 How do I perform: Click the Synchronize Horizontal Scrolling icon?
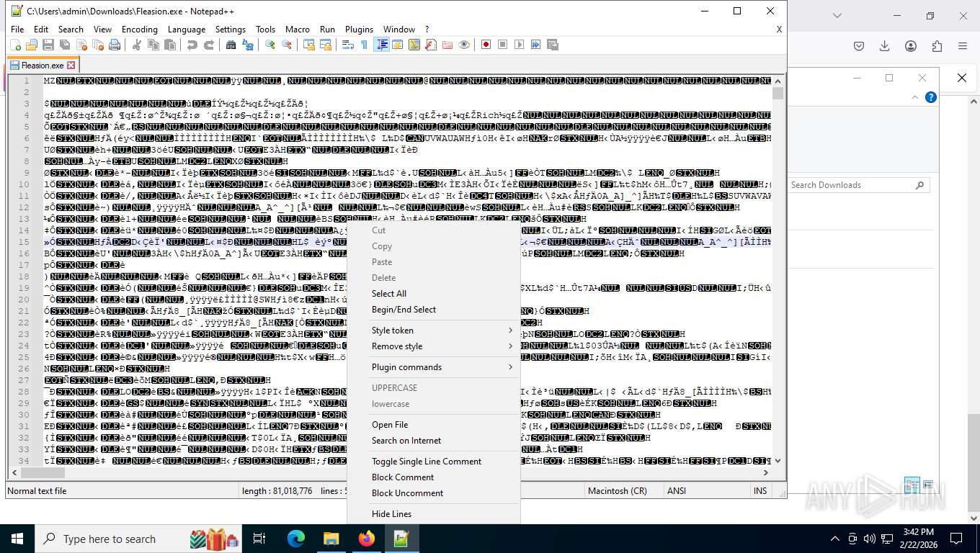[325, 45]
